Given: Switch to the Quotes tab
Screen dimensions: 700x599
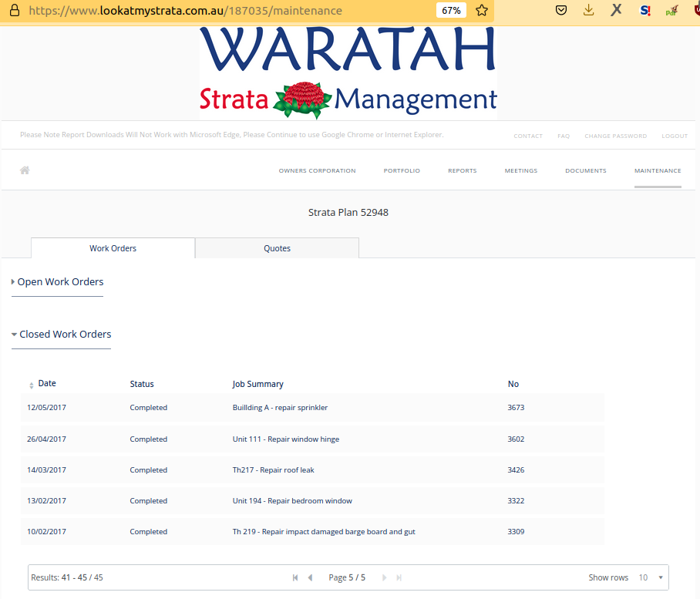Looking at the screenshot, I should pos(277,248).
